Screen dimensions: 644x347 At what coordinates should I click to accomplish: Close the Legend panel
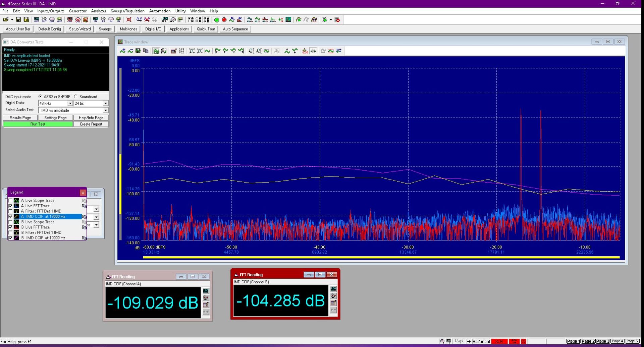83,192
